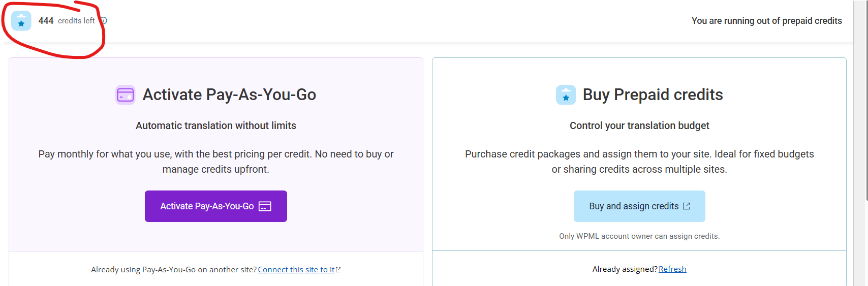Viewport: 868px width, 286px height.
Task: Click the blue Buy Prepaid credits icon
Action: 566,95
